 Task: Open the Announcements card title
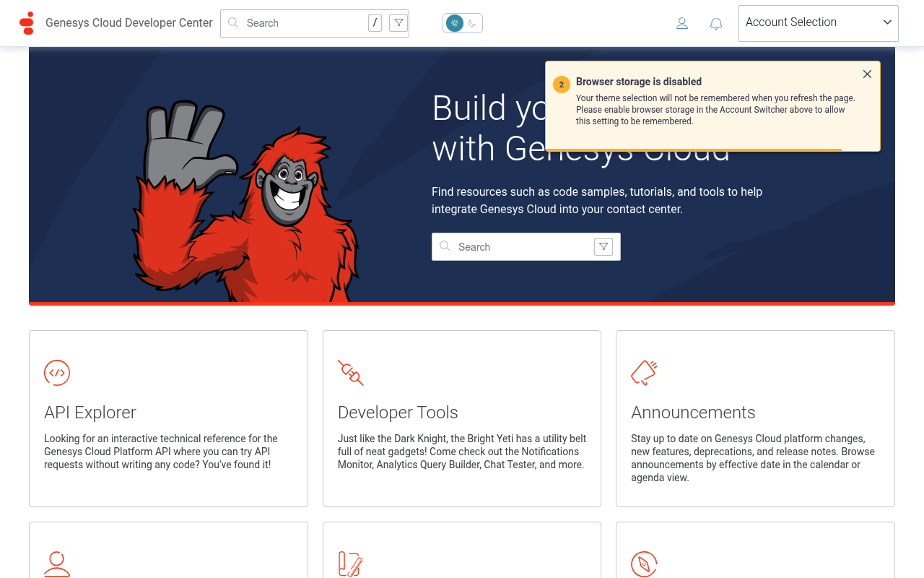(x=693, y=413)
